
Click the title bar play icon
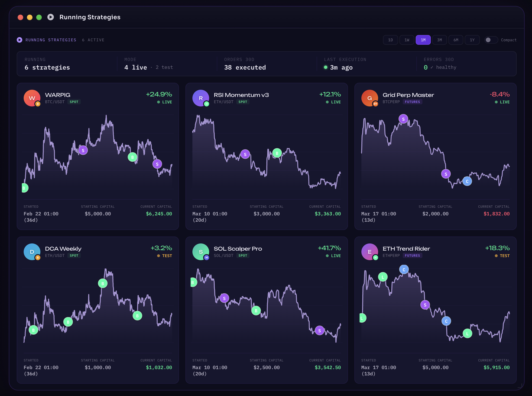[50, 17]
